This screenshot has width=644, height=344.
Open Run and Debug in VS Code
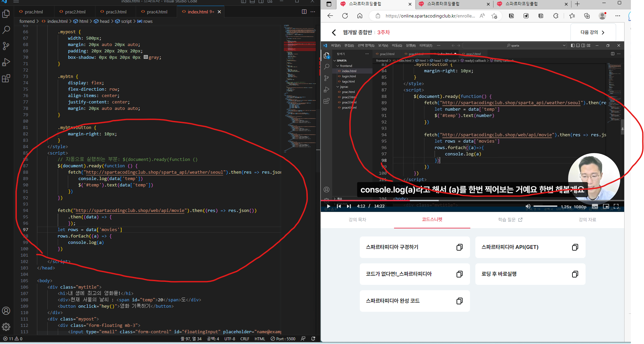[6, 62]
